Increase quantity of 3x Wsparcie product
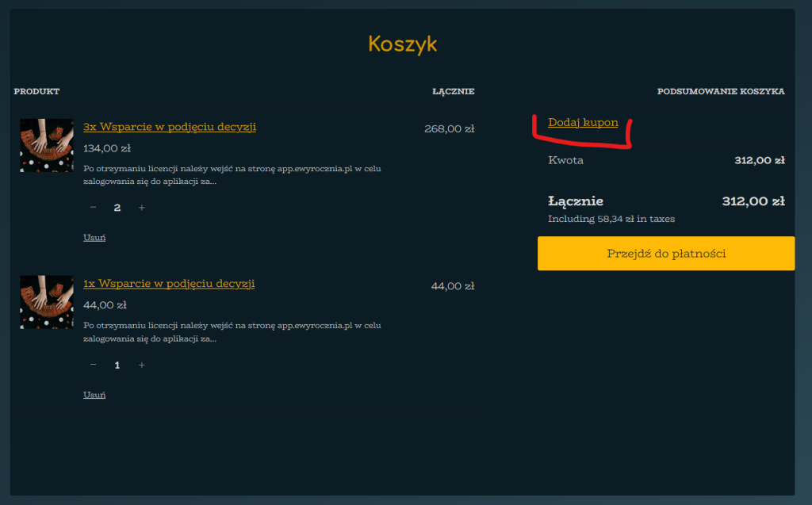This screenshot has width=812, height=505. click(x=142, y=208)
